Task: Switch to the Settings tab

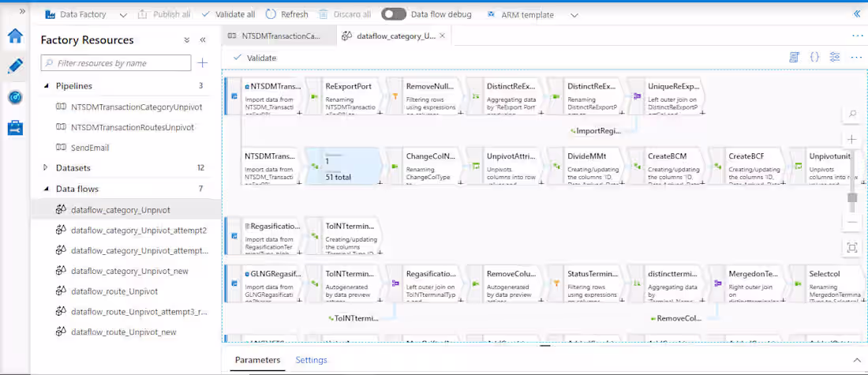Action: [311, 360]
